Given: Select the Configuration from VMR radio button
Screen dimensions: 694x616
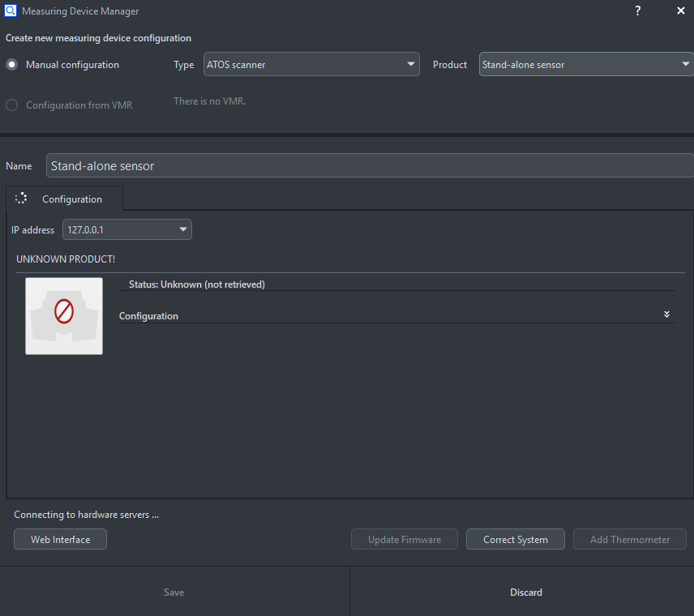Looking at the screenshot, I should click(12, 105).
